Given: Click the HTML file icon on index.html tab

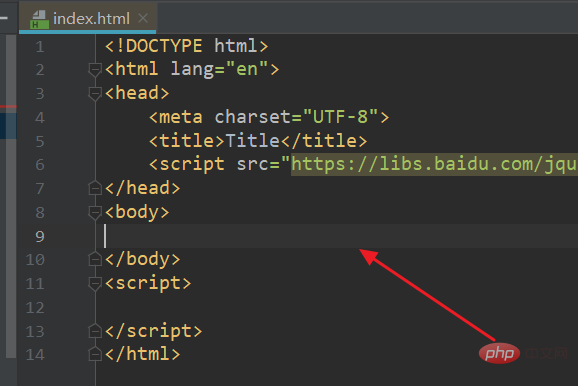Looking at the screenshot, I should pyautogui.click(x=39, y=20).
